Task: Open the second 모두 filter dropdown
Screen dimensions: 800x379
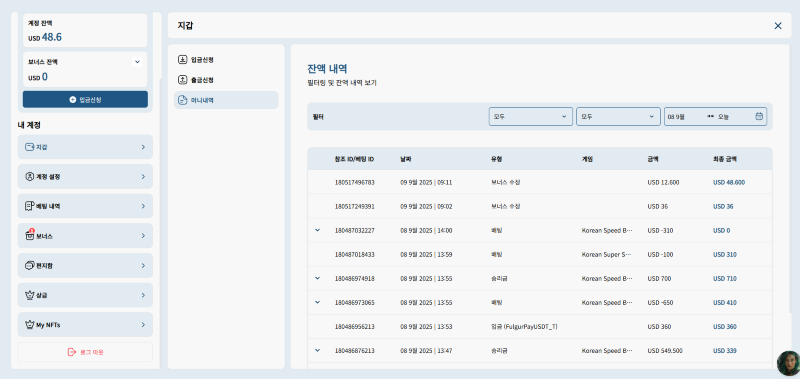Action: [x=618, y=116]
